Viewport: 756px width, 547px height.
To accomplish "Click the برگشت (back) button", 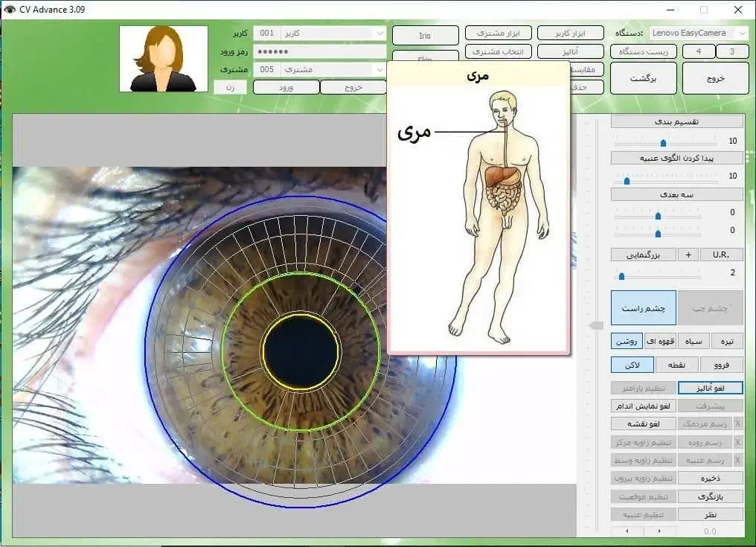I will click(643, 78).
